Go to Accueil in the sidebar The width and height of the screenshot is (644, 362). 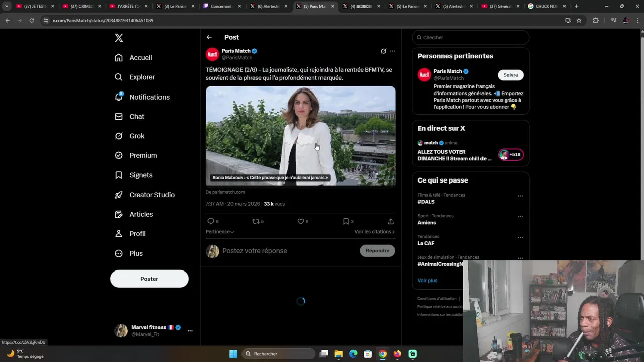point(133,58)
